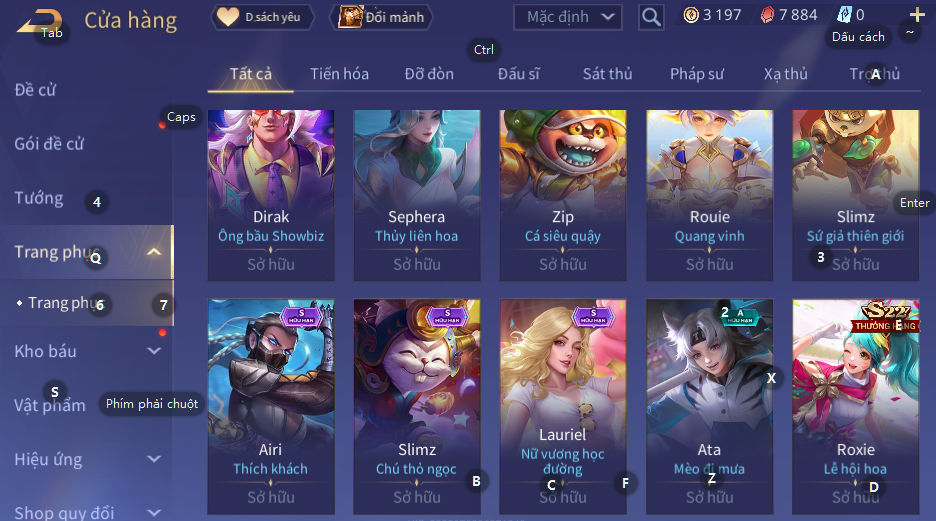This screenshot has height=521, width=936.
Task: Select the Dirak Ông bầu Showbiz skin card
Action: tap(271, 195)
